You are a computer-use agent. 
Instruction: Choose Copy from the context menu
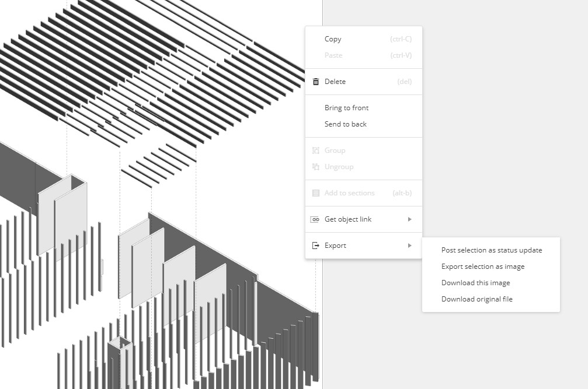pos(333,39)
